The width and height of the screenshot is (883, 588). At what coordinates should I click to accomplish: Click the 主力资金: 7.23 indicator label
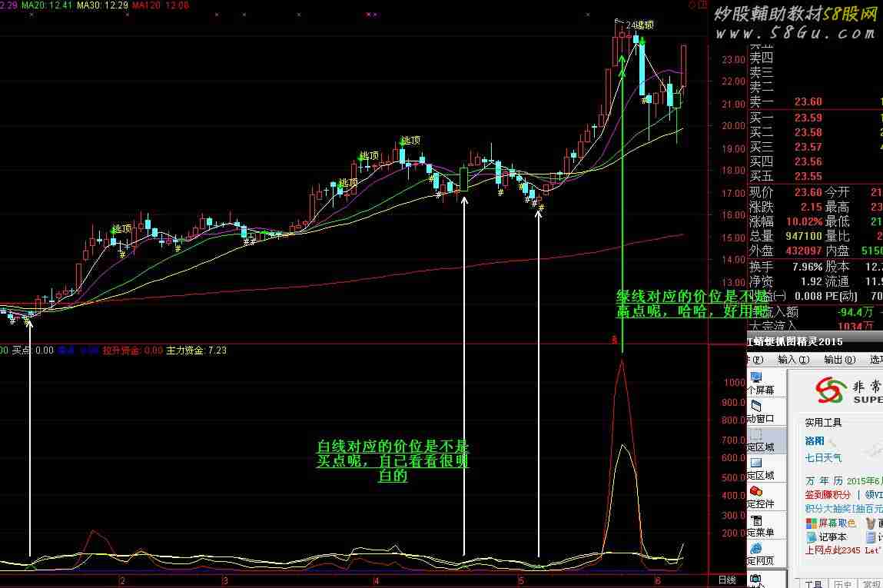pos(196,350)
